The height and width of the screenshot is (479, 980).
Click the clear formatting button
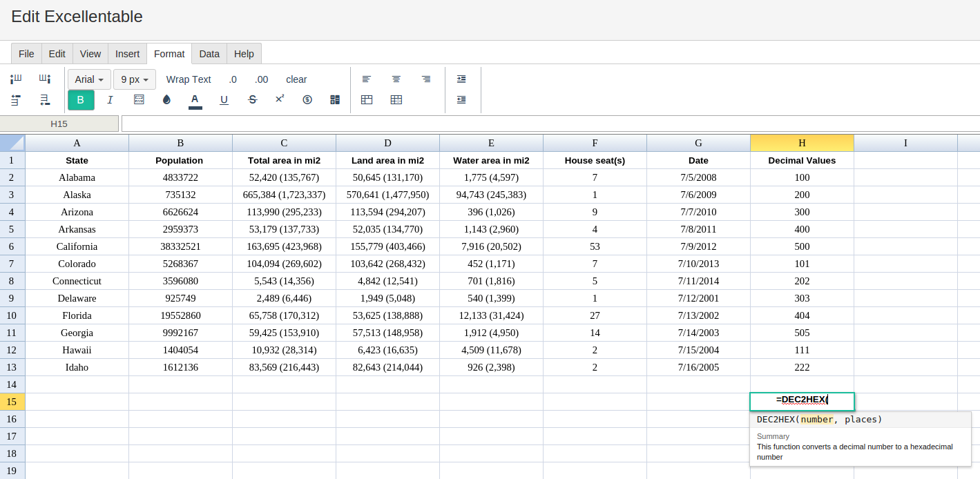click(296, 79)
